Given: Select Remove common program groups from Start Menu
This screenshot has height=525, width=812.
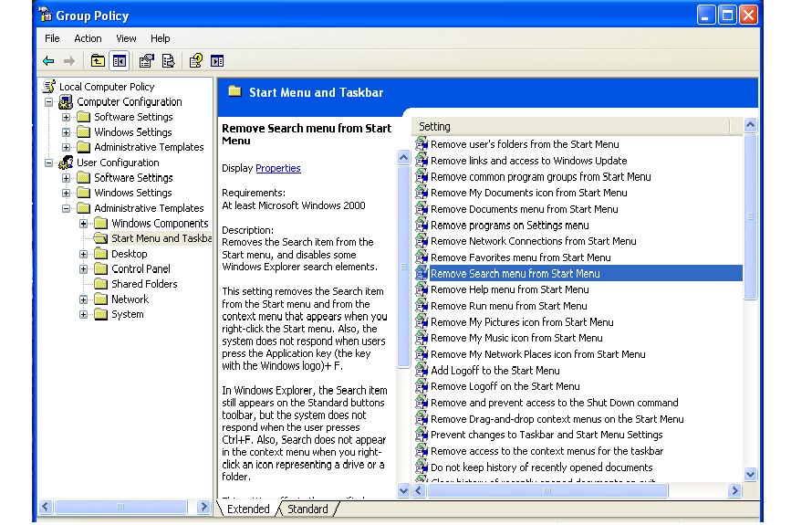Looking at the screenshot, I should coord(541,176).
